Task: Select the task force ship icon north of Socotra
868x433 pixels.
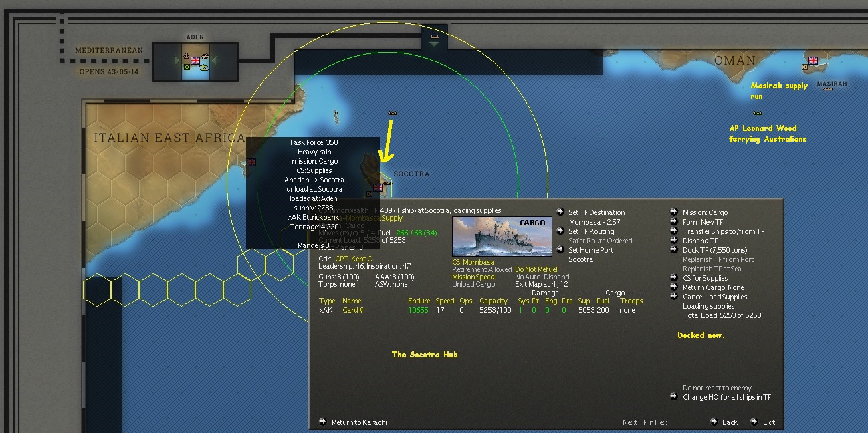Action: click(x=393, y=113)
